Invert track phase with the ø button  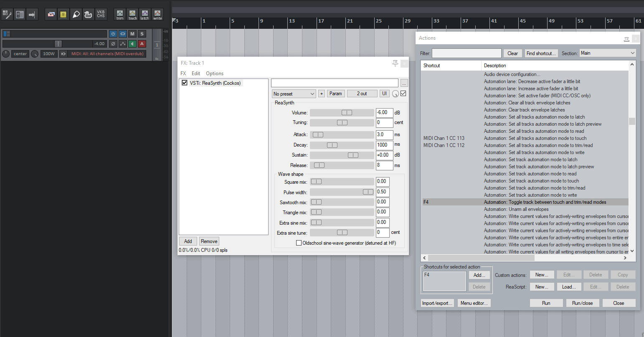(x=113, y=43)
